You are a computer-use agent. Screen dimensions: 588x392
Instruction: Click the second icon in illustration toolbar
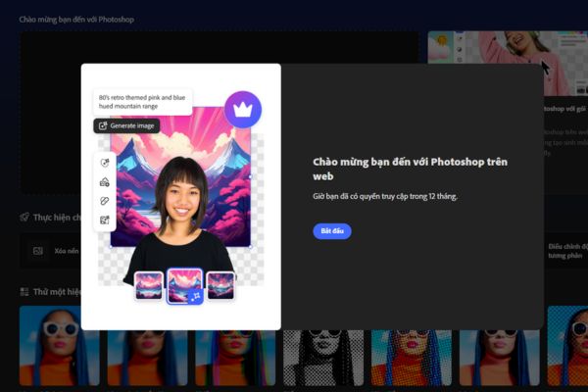pos(105,182)
